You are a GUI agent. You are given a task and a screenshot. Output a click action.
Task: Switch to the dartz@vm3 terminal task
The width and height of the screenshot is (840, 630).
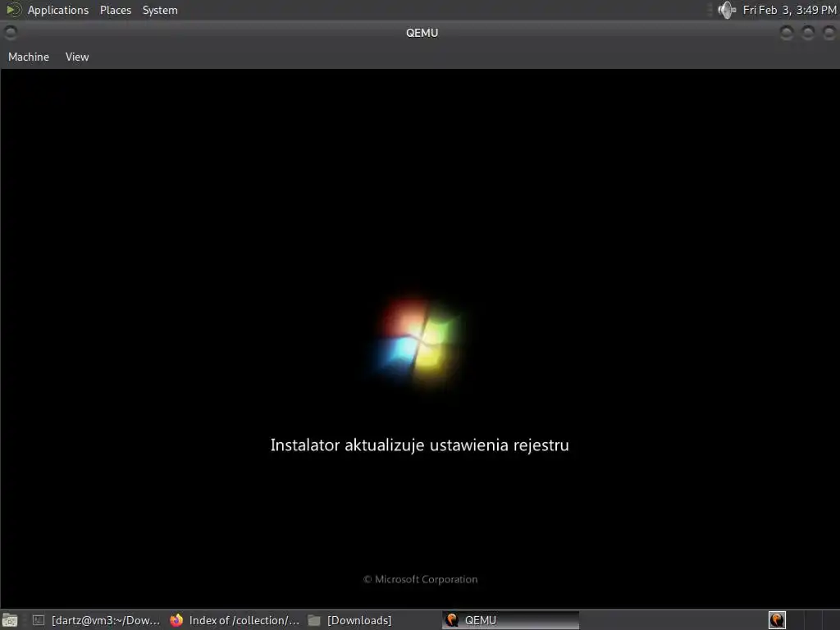(x=96, y=620)
